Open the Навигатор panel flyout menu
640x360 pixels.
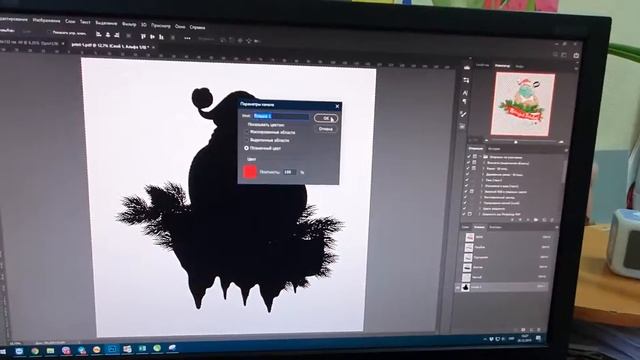tap(576, 68)
